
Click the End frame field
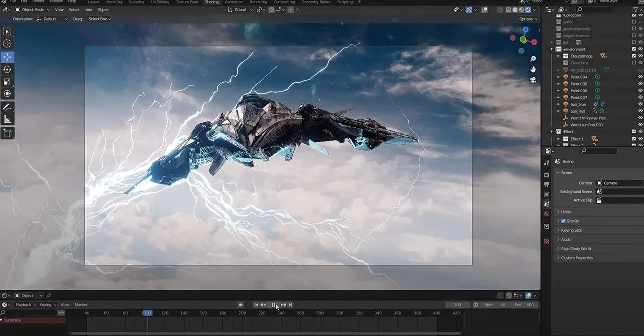click(x=523, y=305)
